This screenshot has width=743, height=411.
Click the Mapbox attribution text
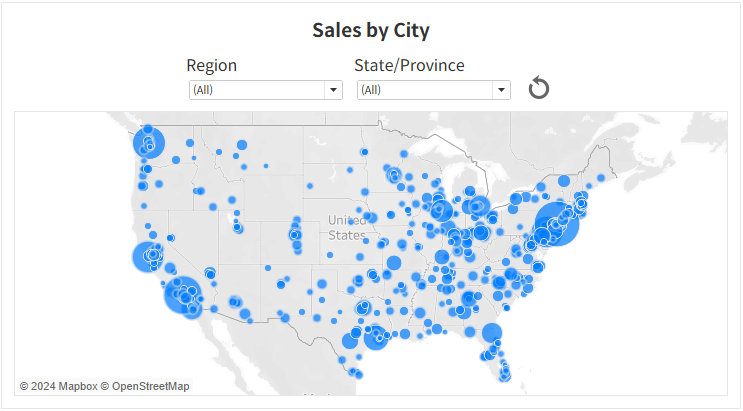click(x=58, y=386)
